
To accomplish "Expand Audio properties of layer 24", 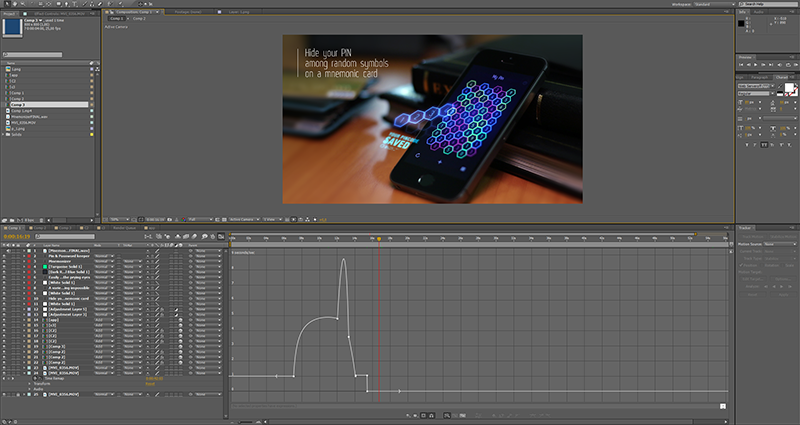I will click(30, 389).
